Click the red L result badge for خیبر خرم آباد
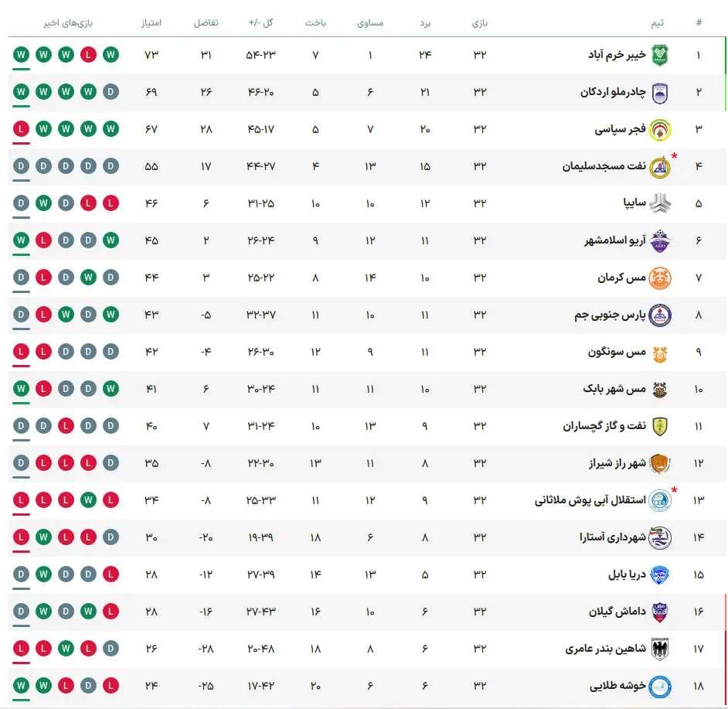 pyautogui.click(x=88, y=55)
